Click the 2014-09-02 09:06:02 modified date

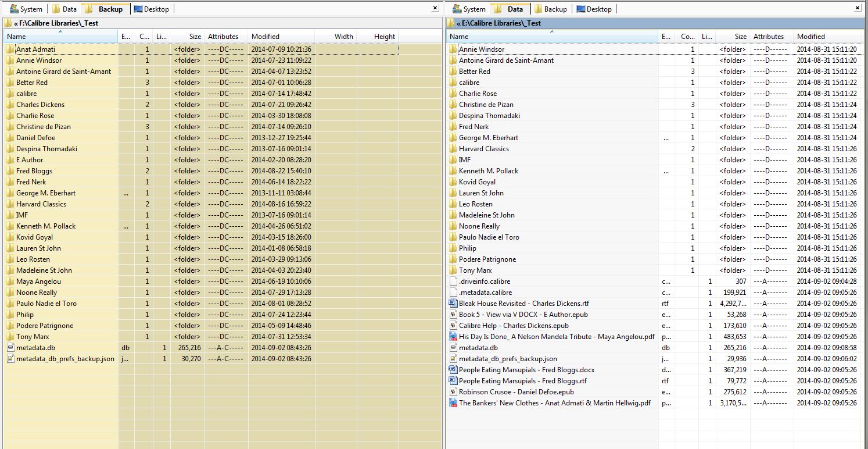[827, 359]
